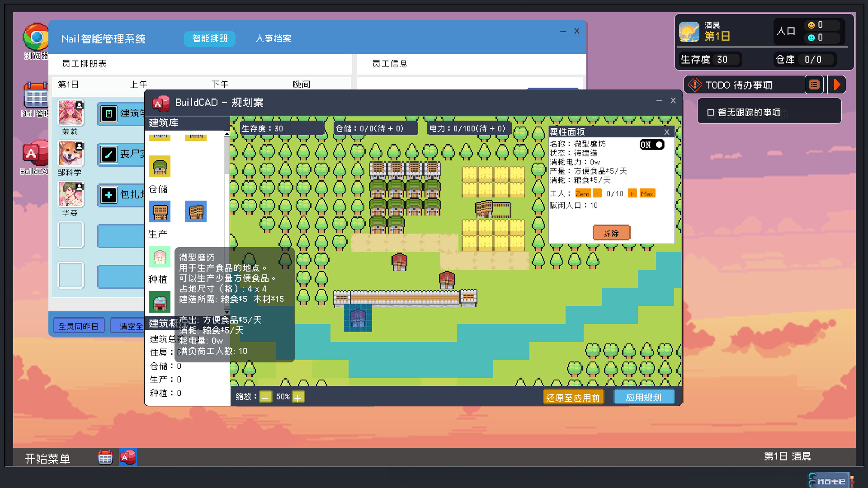Click the 拆除 demolish button

tap(611, 233)
